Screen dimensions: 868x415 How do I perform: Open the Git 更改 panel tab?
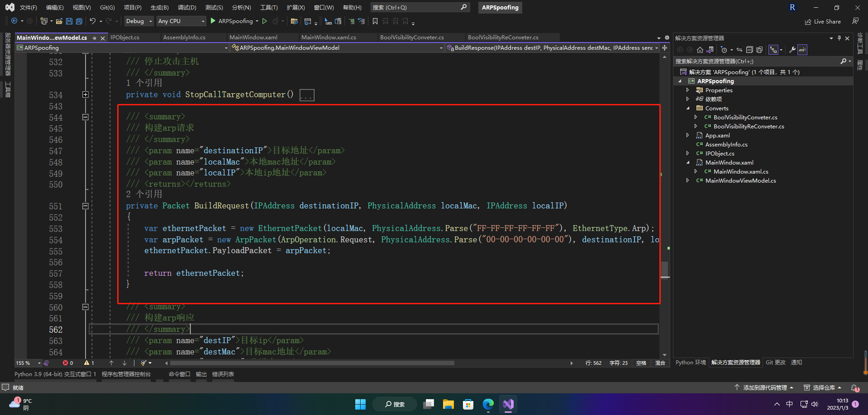coord(775,363)
